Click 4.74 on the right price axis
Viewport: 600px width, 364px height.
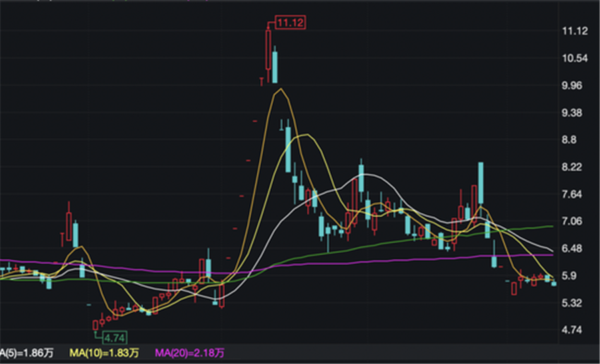coord(574,330)
